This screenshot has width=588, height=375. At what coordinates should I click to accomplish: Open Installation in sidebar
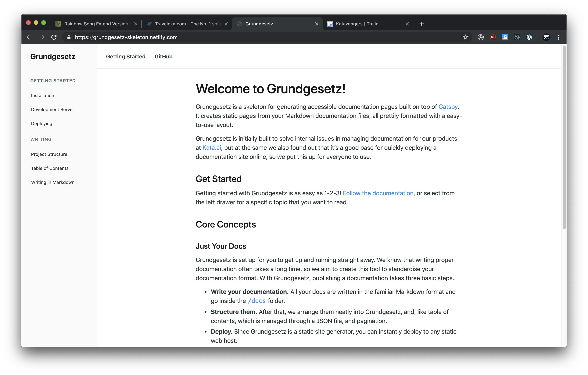(42, 96)
